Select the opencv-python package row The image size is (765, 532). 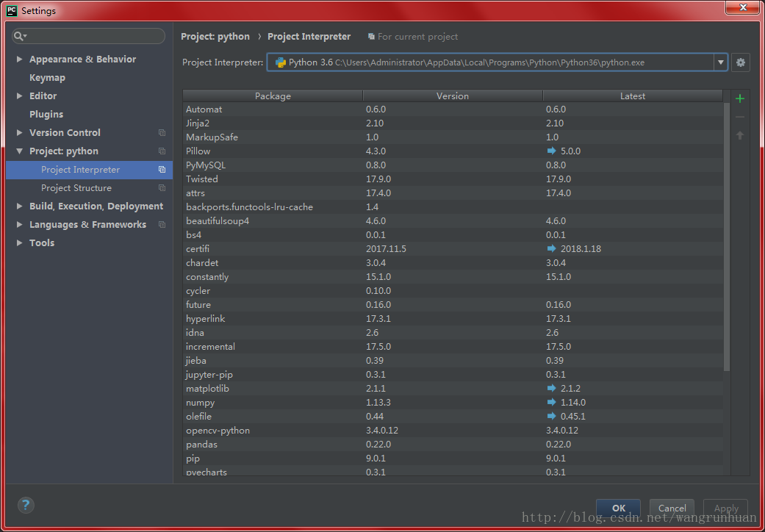tap(453, 430)
